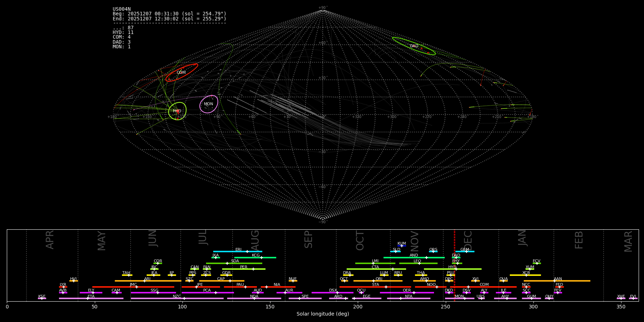The width and height of the screenshot is (644, 322).
Task: Click the 'Solar longitude (deg)' axis title
Action: click(323, 314)
